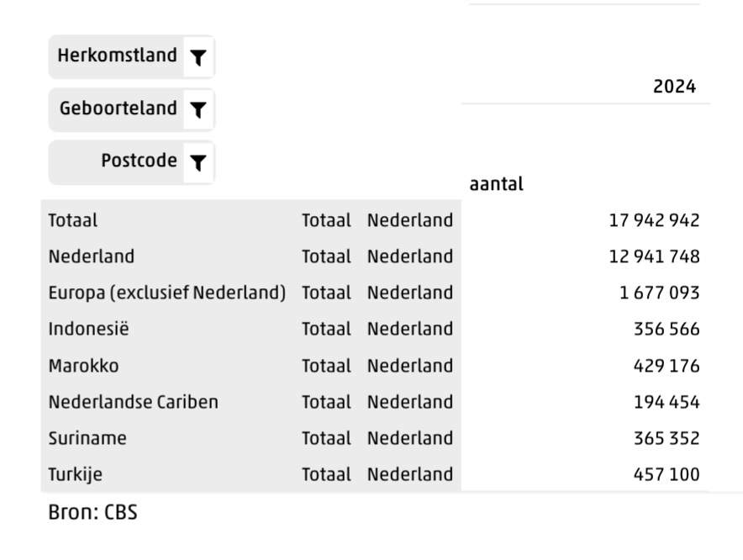The width and height of the screenshot is (743, 560).
Task: Select the Indonesië row label
Action: click(88, 329)
